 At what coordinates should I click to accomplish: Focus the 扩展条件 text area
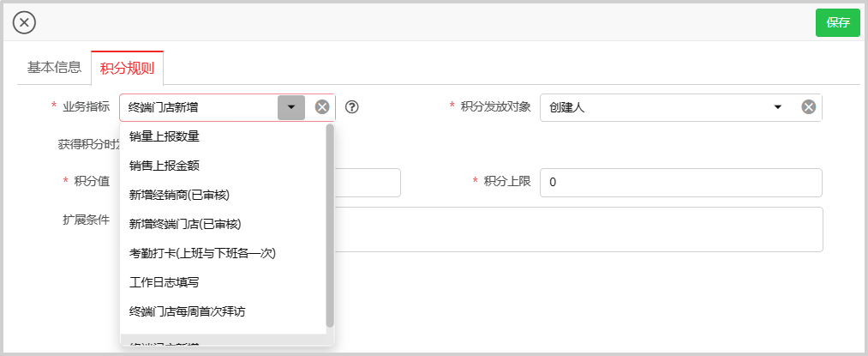tap(578, 229)
